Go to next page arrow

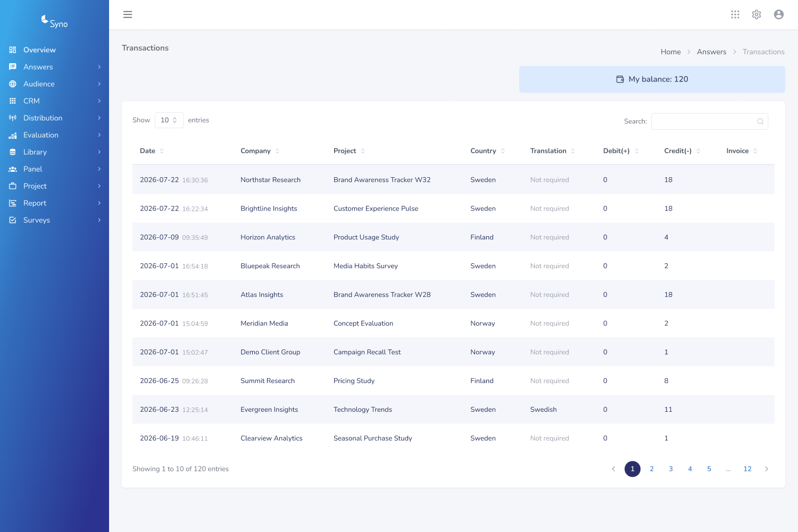click(x=767, y=469)
